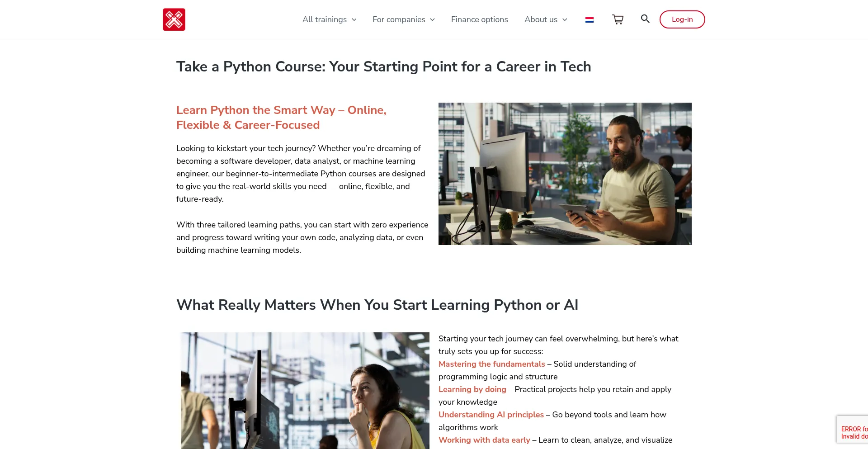This screenshot has height=449, width=868.
Task: Click the Understanding AI principles red text
Action: (491, 415)
